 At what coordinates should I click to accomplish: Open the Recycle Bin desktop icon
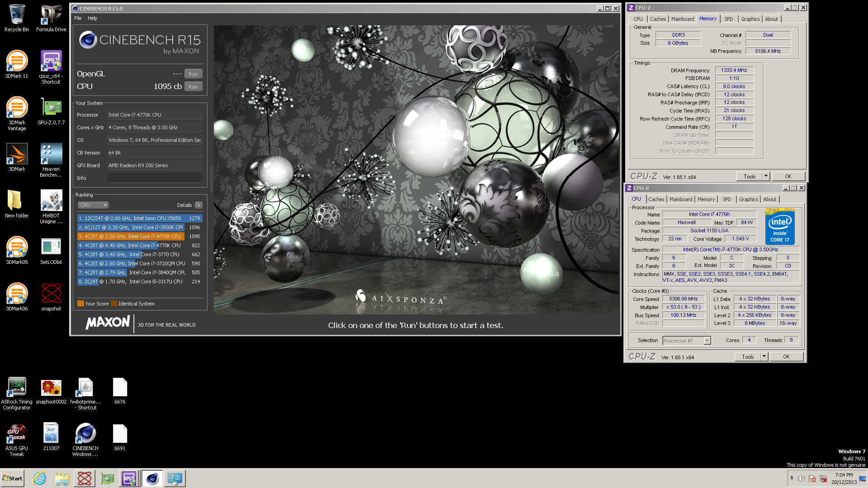tap(17, 18)
